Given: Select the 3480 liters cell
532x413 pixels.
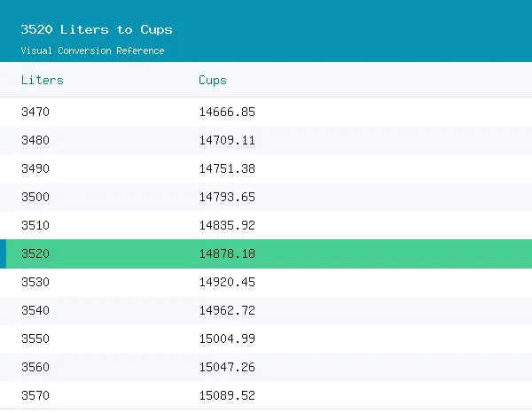Looking at the screenshot, I should click(x=35, y=140).
